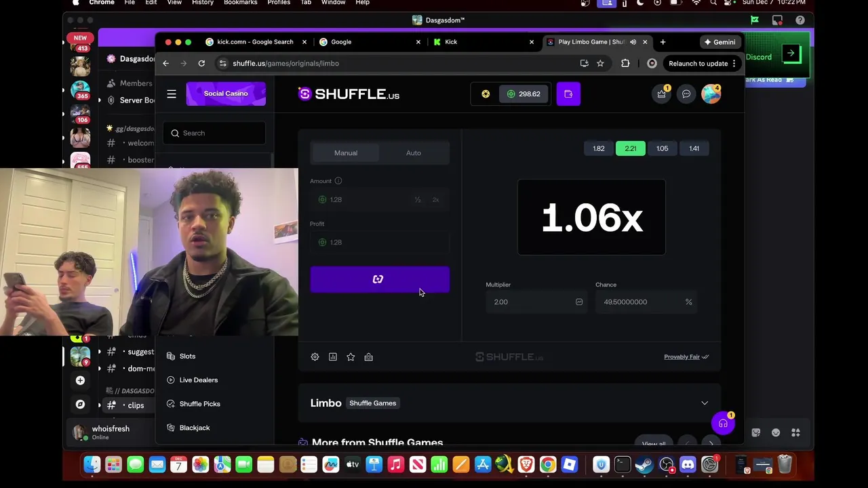
Task: Click the sidebar Search box
Action: 214,133
